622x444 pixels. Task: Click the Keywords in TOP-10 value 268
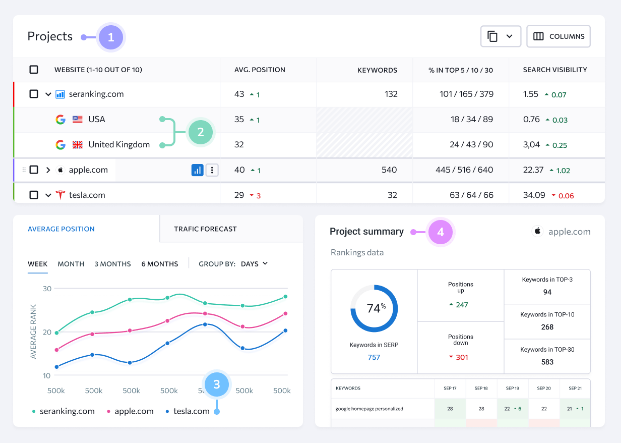547,327
